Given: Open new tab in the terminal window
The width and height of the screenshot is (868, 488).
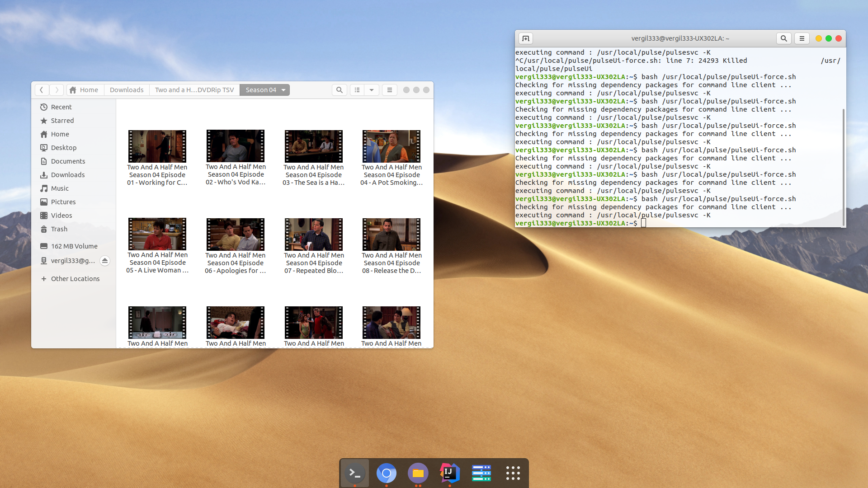Looking at the screenshot, I should pos(526,38).
